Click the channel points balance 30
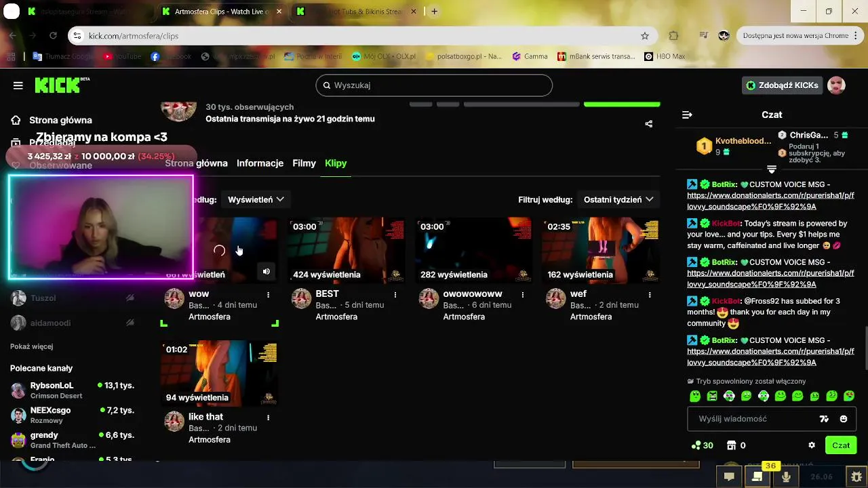This screenshot has height=488, width=868. click(702, 445)
